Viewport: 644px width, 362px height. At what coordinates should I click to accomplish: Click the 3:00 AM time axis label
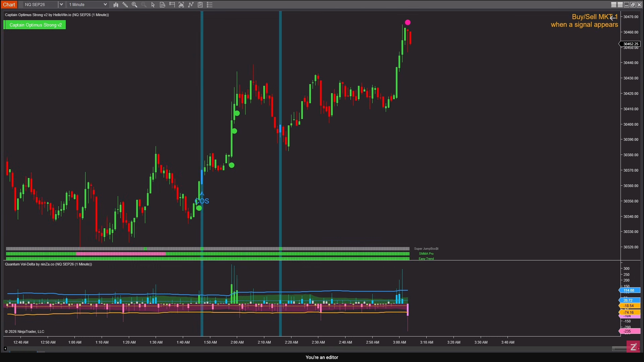399,342
